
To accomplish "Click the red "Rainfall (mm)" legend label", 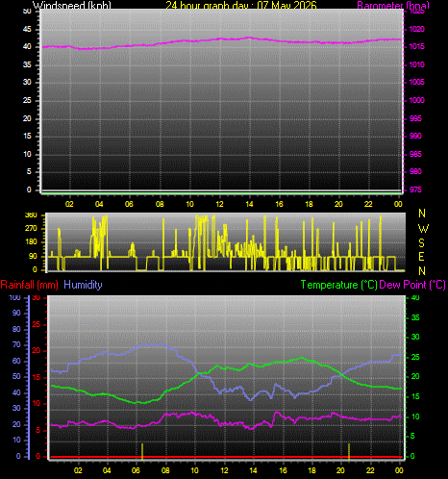I will 30,285.
